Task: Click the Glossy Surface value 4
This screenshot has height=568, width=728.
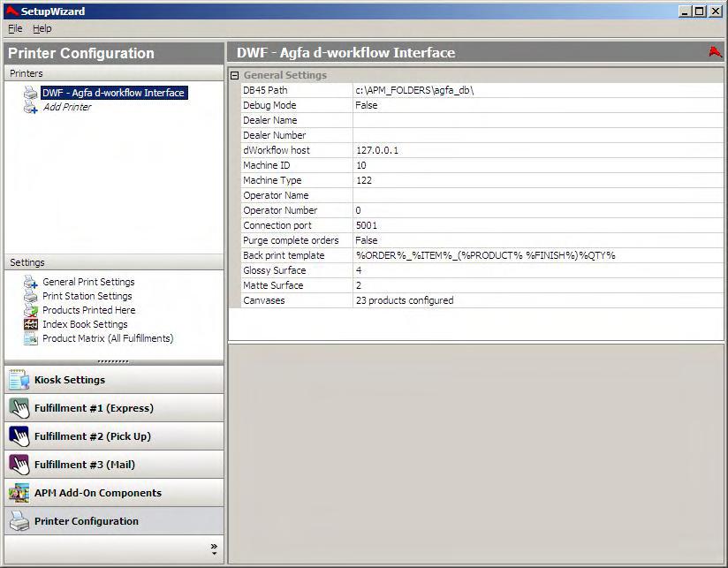Action: point(538,270)
